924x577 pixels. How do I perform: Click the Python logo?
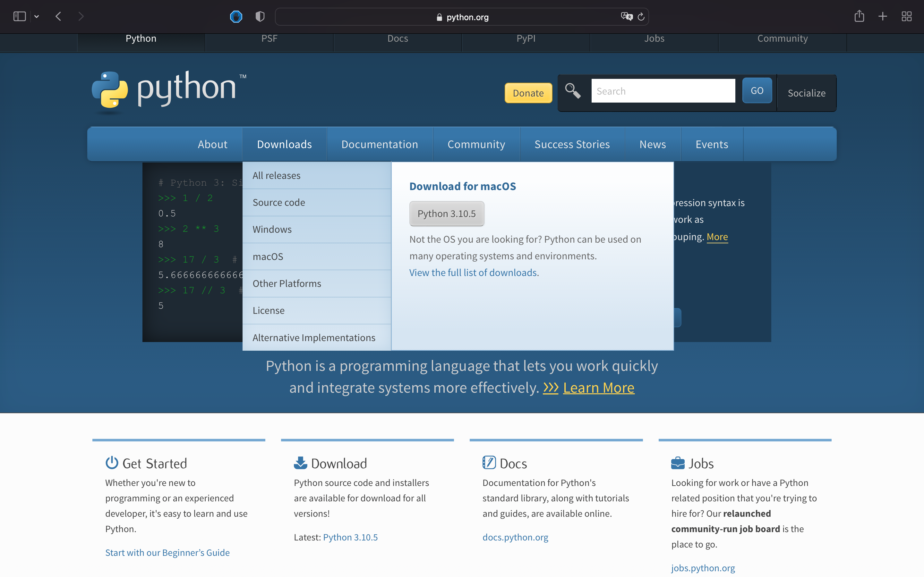111,92
